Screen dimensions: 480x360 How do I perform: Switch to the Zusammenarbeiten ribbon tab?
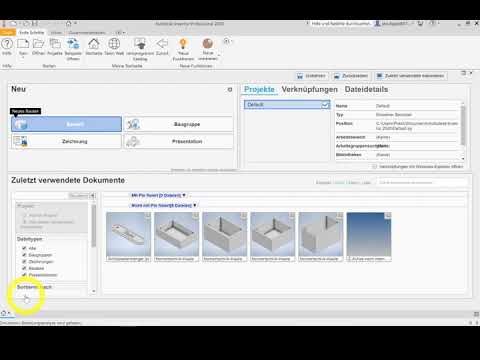pyautogui.click(x=87, y=33)
